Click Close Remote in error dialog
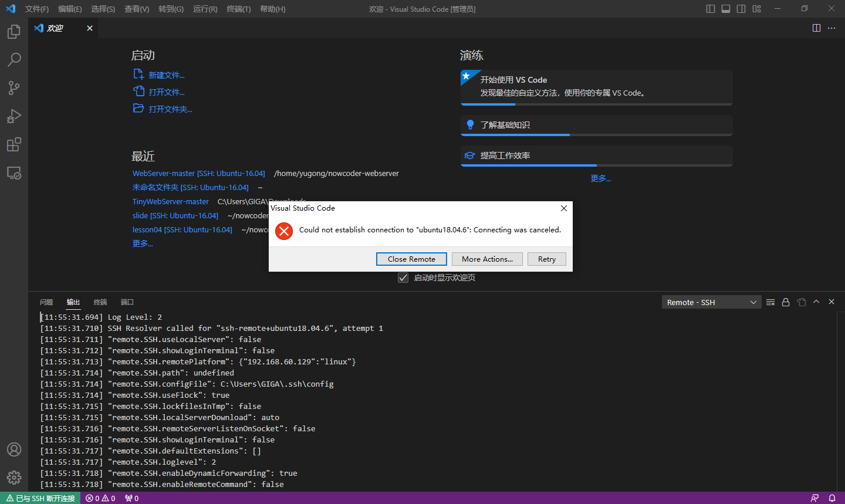Image resolution: width=845 pixels, height=504 pixels. [411, 259]
